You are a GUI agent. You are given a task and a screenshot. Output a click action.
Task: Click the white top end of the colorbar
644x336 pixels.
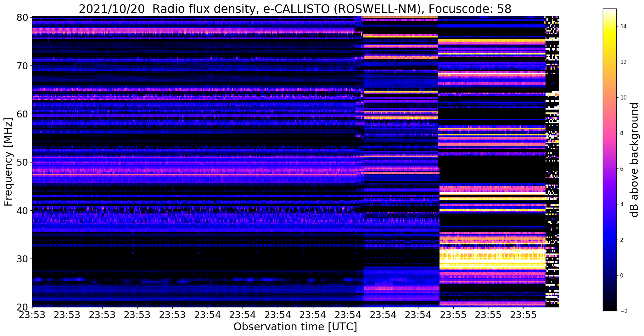[609, 11]
